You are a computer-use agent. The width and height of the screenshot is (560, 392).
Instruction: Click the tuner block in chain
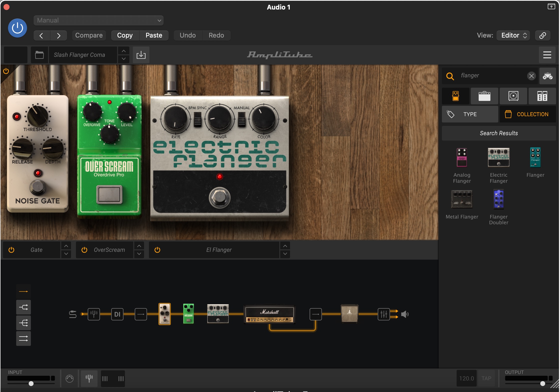(x=94, y=314)
